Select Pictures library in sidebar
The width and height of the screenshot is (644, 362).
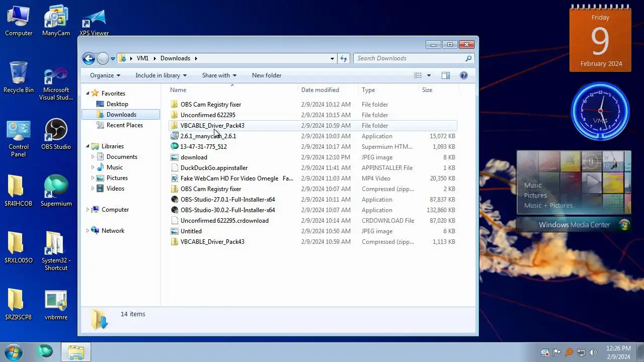coord(117,178)
